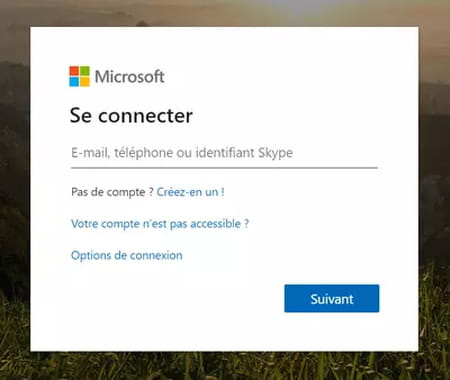Screen dimensions: 450x380
Task: Click the Microsoft four-square logo
Action: pos(79,76)
